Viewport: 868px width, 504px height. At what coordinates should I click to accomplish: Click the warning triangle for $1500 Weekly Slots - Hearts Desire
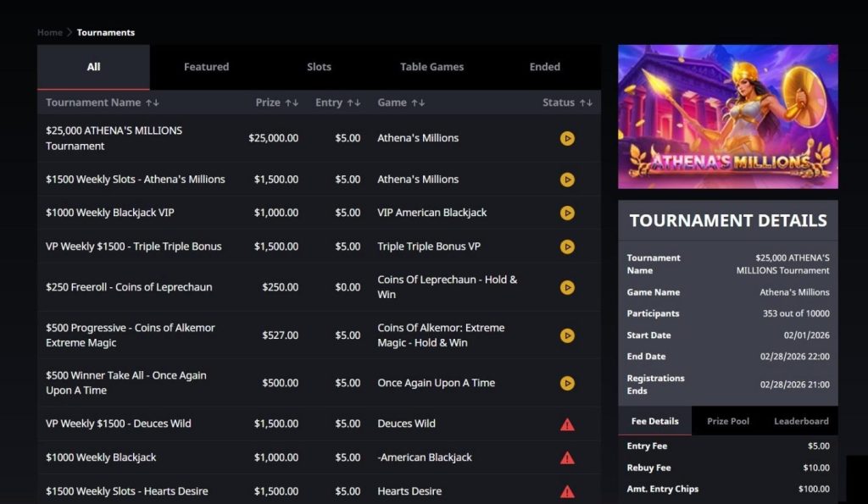click(x=567, y=491)
